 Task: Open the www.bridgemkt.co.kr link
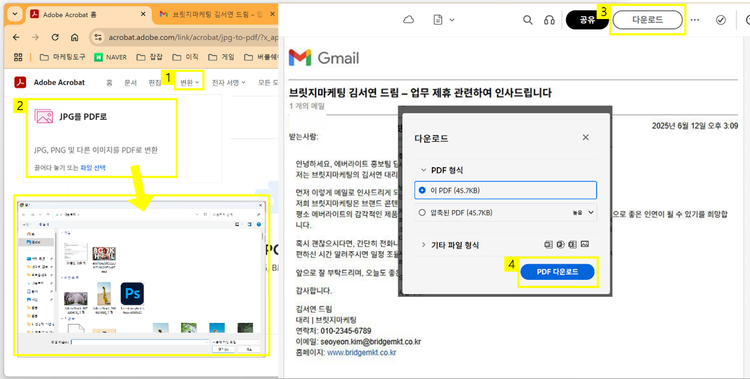tap(361, 353)
